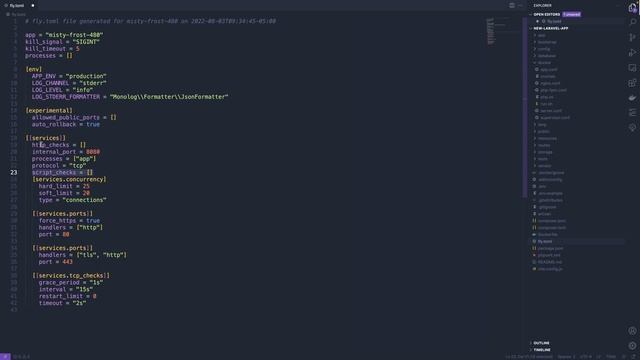
Task: Click the LF line ending status entry
Action: (598, 357)
